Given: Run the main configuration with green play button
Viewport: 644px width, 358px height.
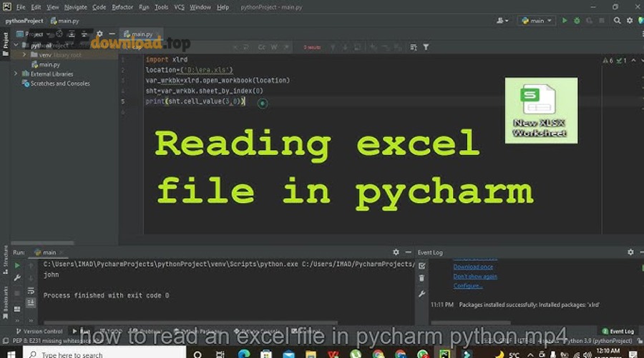Looking at the screenshot, I should coord(565,21).
